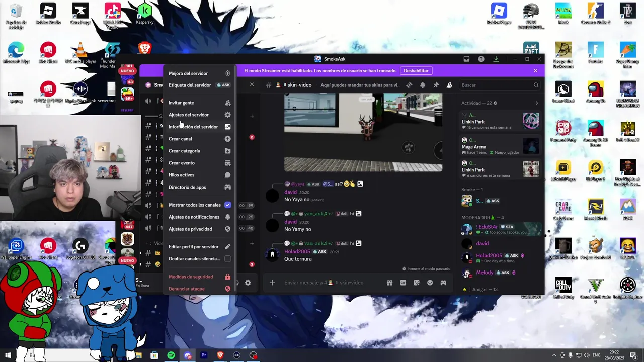The height and width of the screenshot is (362, 644).
Task: Open Ajustes de notificaciones
Action: [x=199, y=217]
